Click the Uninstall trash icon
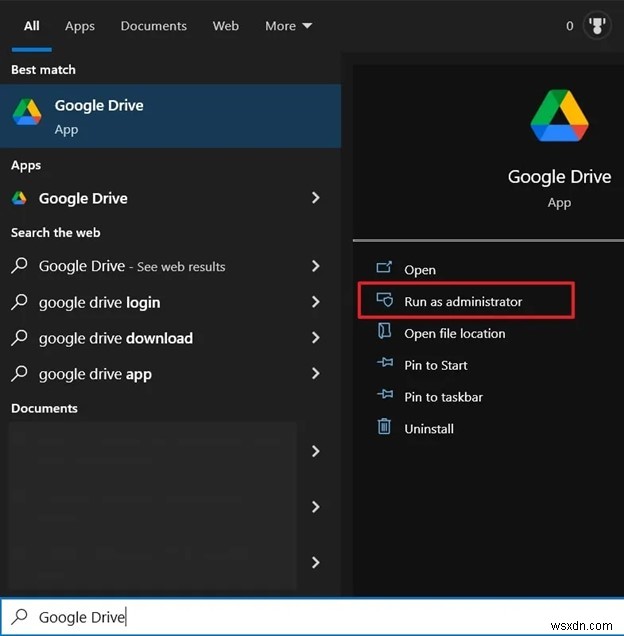Image resolution: width=624 pixels, height=636 pixels. [384, 426]
